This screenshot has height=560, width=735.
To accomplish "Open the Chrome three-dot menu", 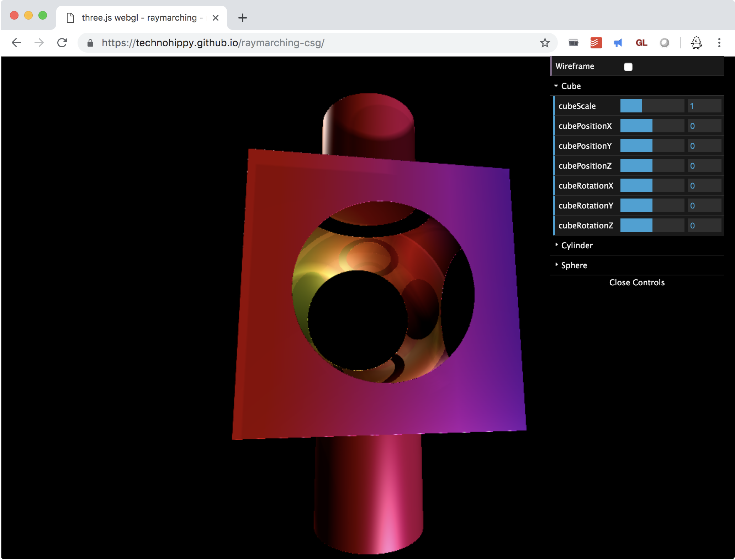I will (x=719, y=43).
